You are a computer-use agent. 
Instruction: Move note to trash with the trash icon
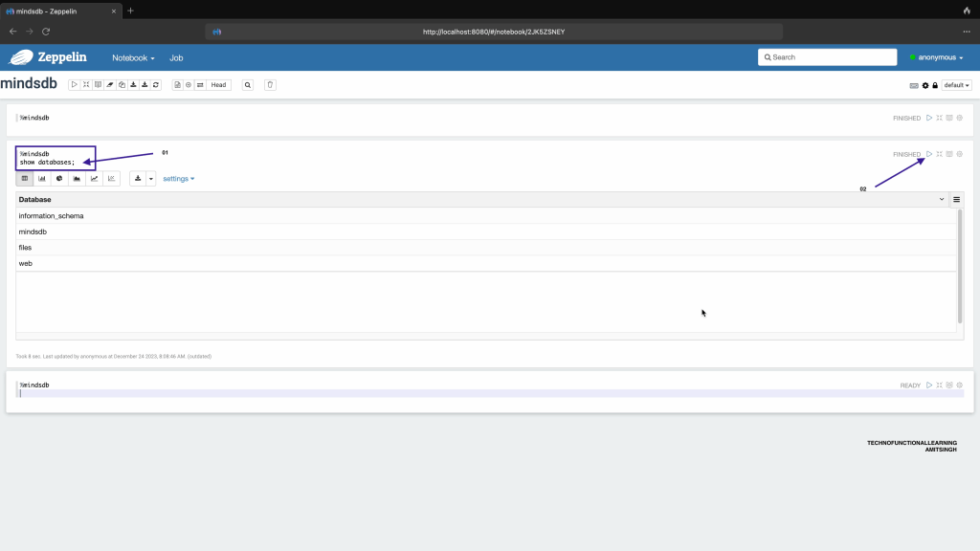(x=270, y=85)
